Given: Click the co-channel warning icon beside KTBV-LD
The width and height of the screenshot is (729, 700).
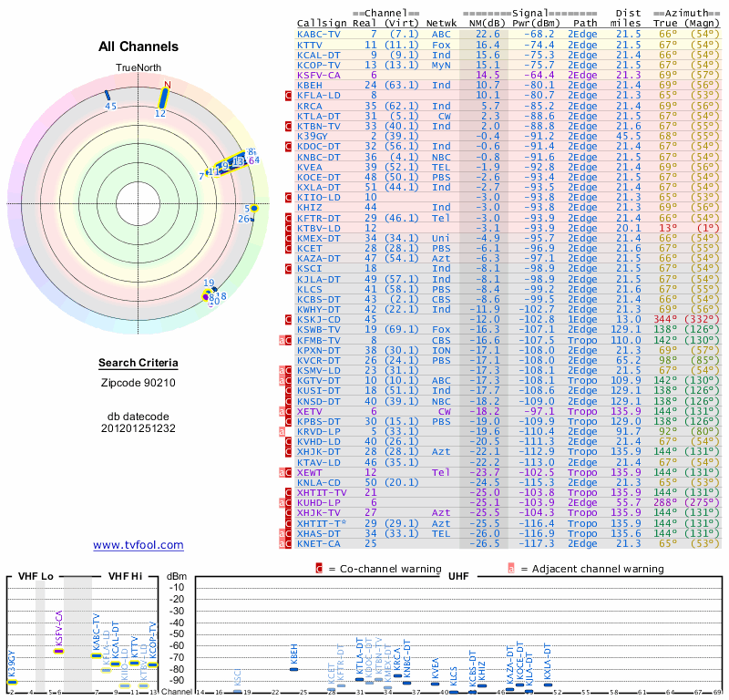Looking at the screenshot, I should pos(288,229).
